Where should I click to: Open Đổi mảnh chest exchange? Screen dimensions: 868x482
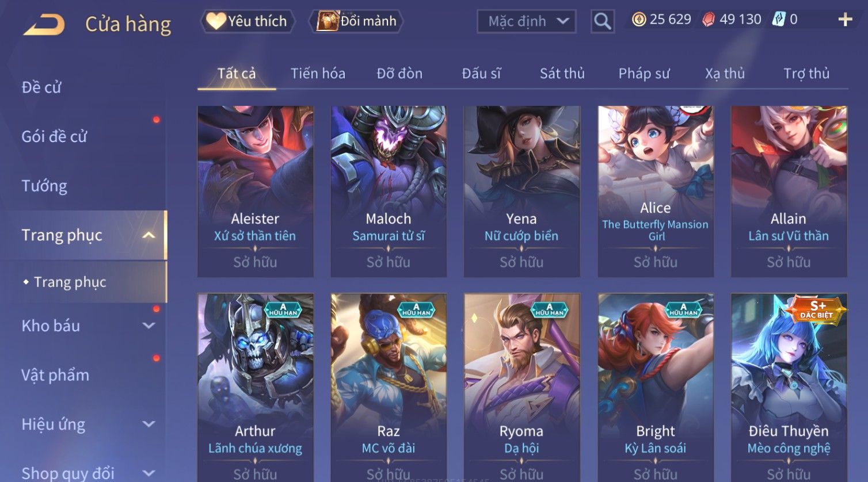pos(356,21)
